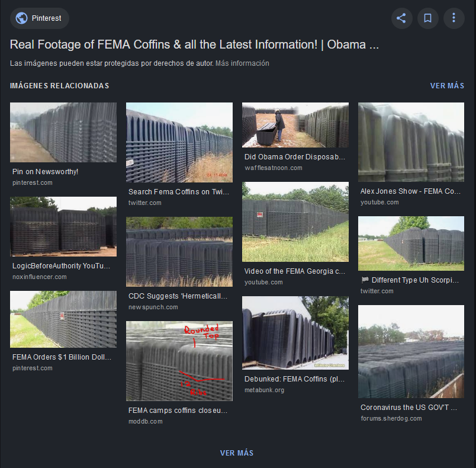The image size is (476, 468).
Task: Open Did Obama Order Disposab... thumbnail
Action: point(295,125)
